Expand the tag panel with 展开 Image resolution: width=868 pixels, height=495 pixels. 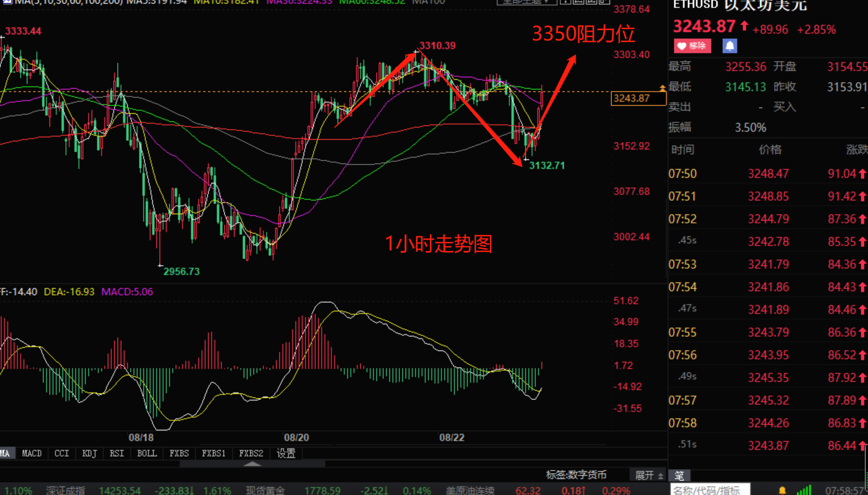pyautogui.click(x=649, y=475)
